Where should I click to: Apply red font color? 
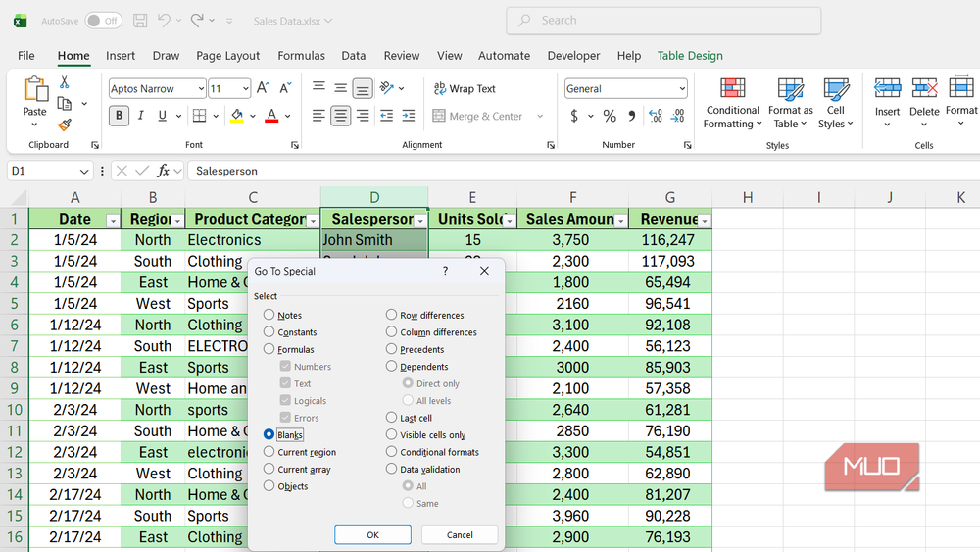pos(271,116)
